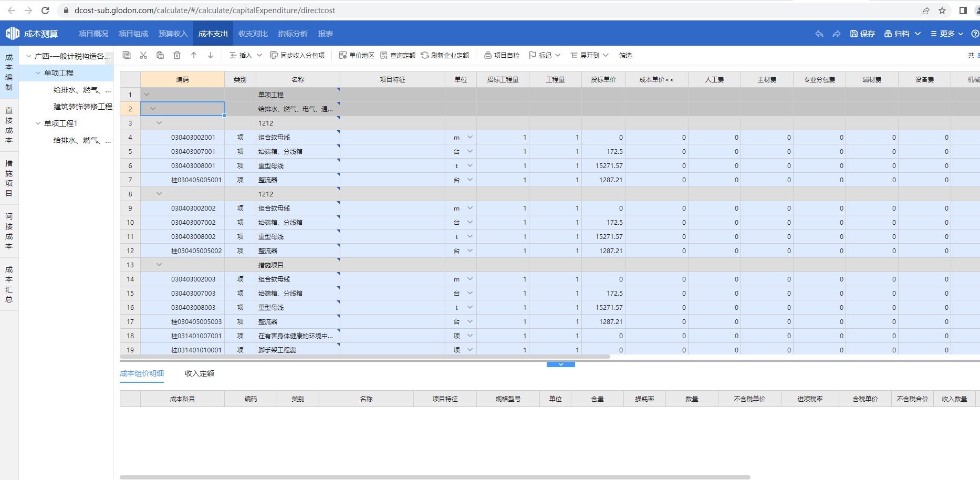The image size is (980, 480).
Task: Click the 成本测算 app logo
Action: (32, 34)
